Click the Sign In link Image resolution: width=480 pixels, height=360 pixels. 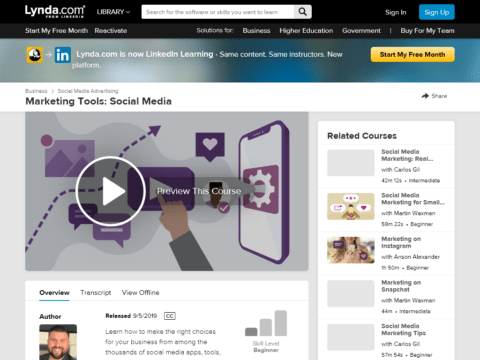point(396,12)
